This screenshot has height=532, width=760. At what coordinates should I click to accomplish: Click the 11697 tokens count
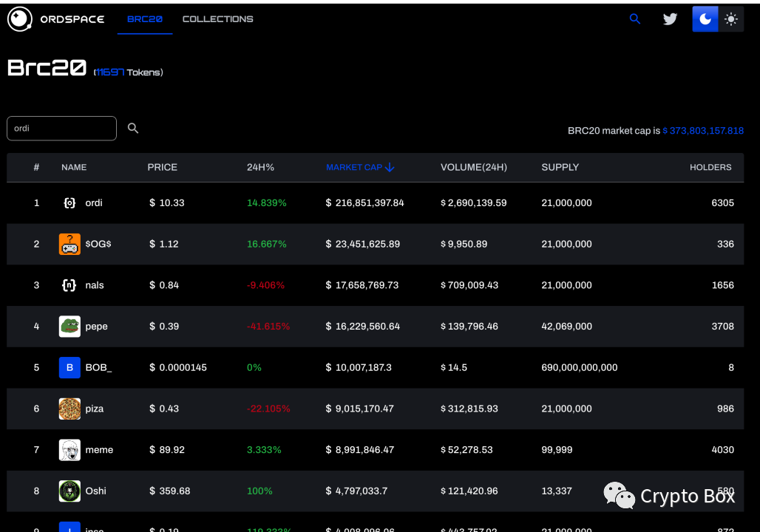[x=110, y=72]
